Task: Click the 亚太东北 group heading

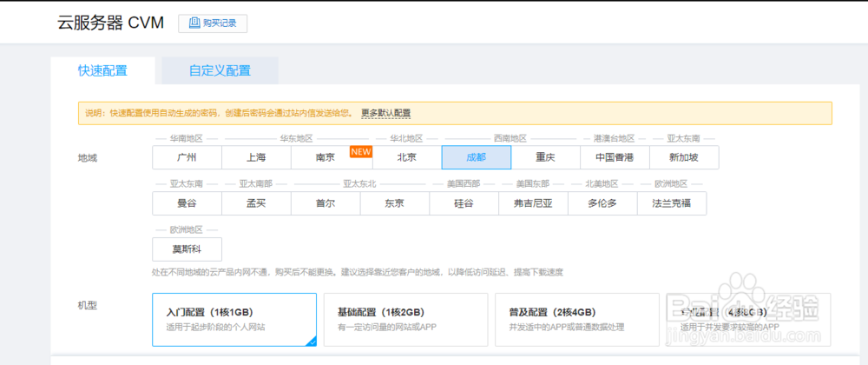Action: coord(360,184)
